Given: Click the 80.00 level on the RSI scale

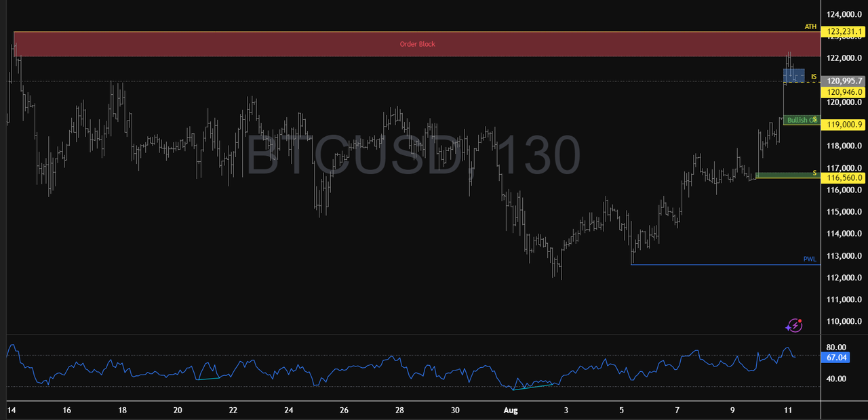Looking at the screenshot, I should pos(836,347).
